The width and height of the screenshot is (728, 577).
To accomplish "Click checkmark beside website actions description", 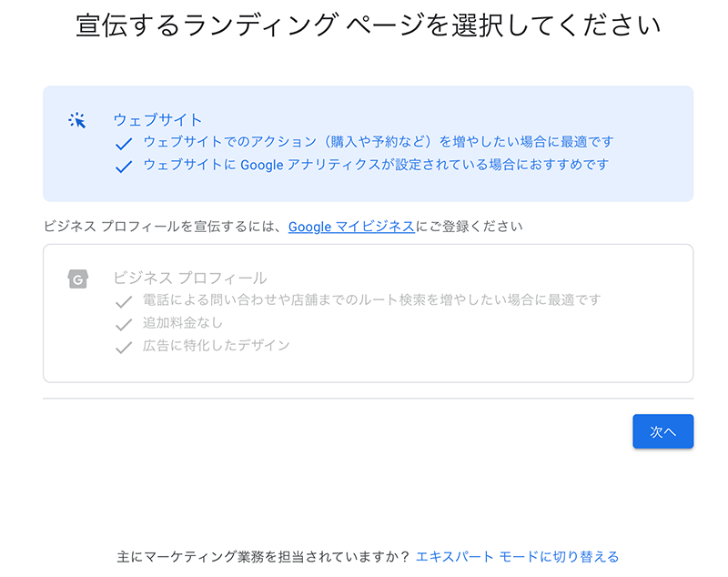I will [x=124, y=144].
